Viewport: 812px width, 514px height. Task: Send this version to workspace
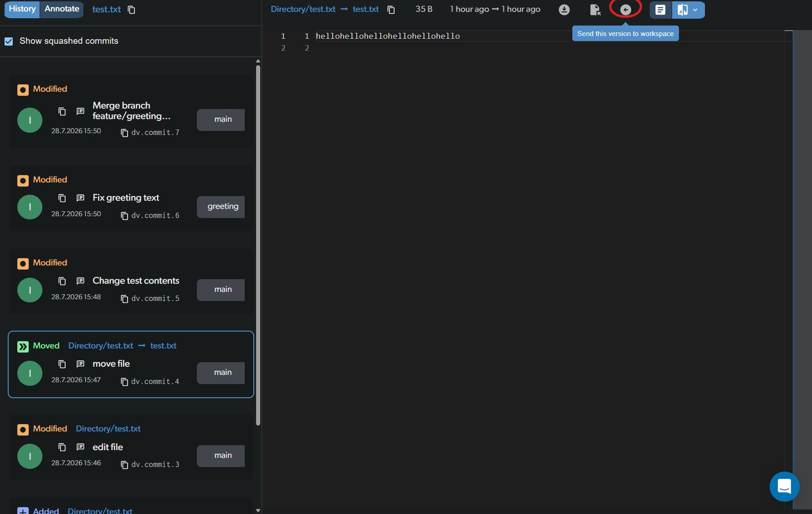pyautogui.click(x=626, y=10)
